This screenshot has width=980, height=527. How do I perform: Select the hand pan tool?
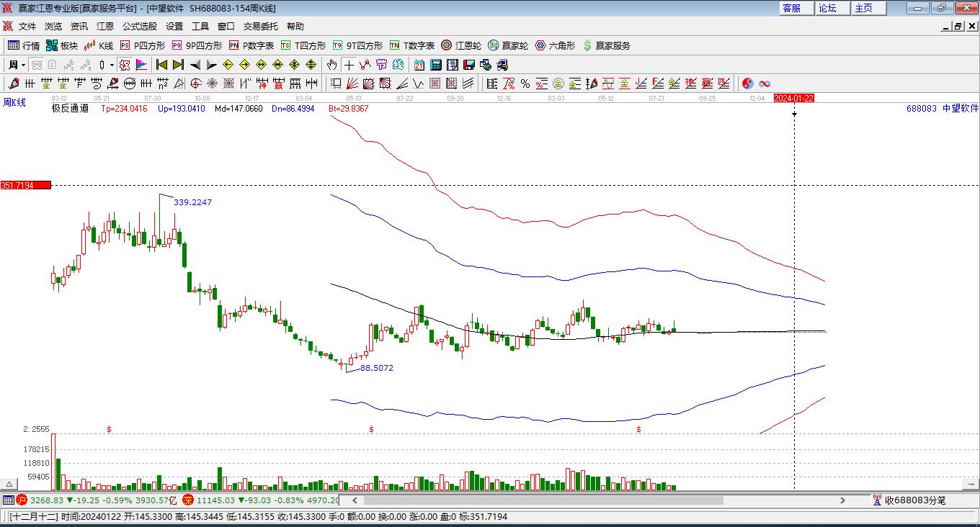331,65
